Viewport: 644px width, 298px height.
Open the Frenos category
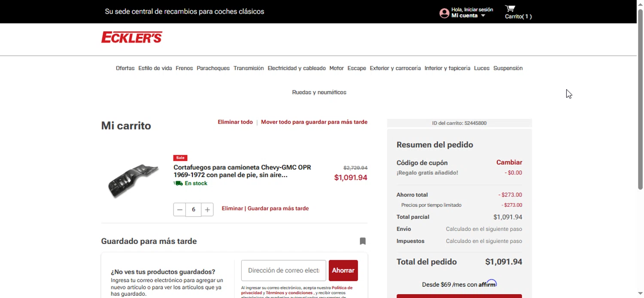[184, 68]
